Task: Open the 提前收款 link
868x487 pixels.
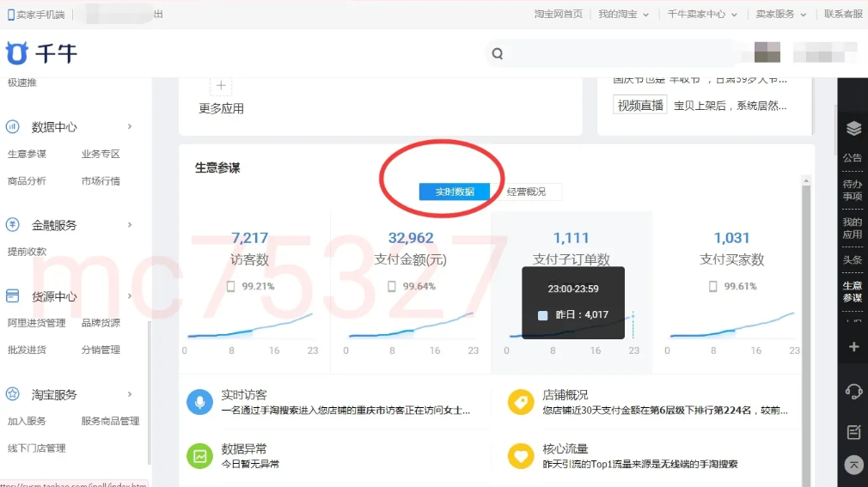Action: [28, 252]
